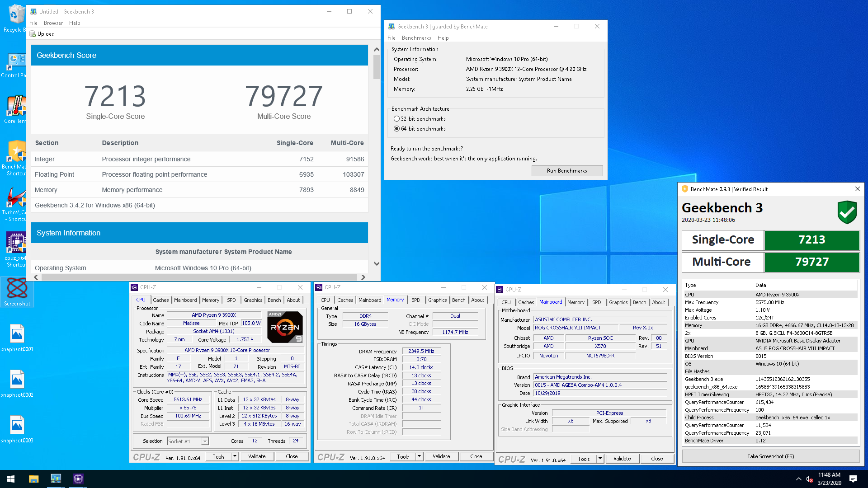
Task: Launch the TurboV Core shortcut
Action: (x=17, y=203)
